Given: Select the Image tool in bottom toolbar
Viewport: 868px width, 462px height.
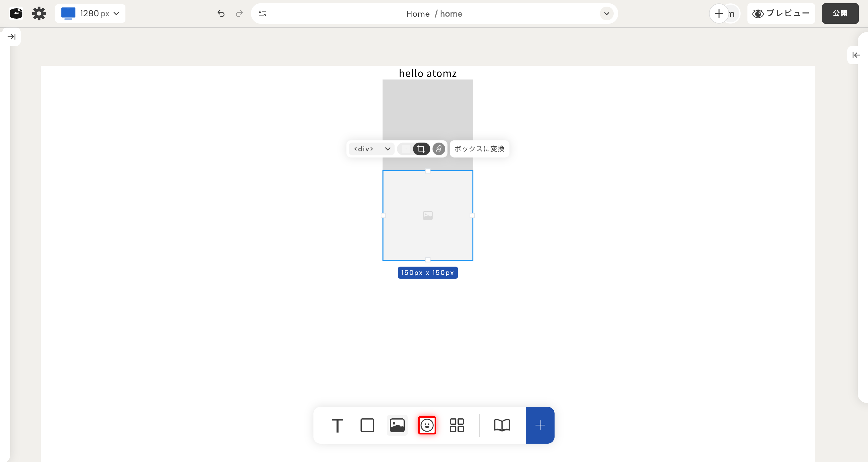Looking at the screenshot, I should [x=397, y=425].
